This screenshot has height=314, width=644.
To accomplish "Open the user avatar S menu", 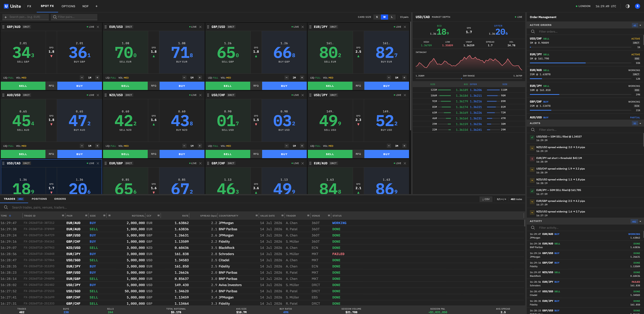I will tap(637, 6).
